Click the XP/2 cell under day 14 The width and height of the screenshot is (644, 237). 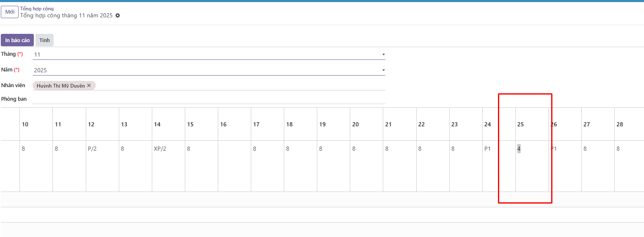point(160,149)
